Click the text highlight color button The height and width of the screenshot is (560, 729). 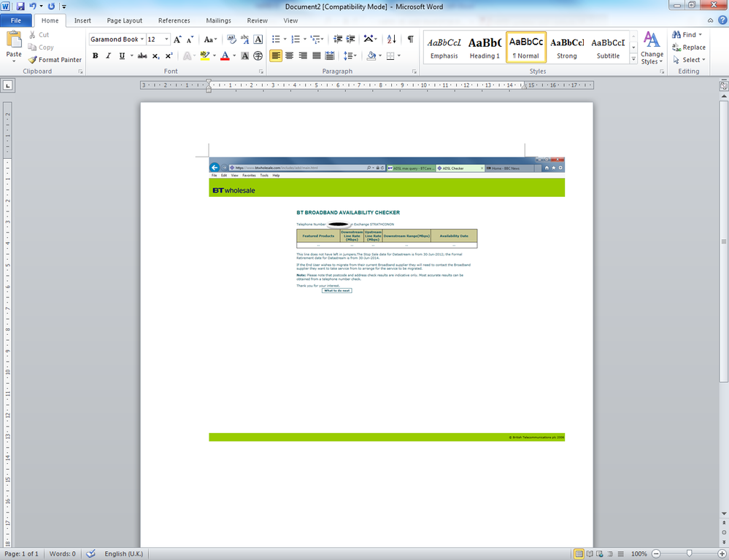click(205, 55)
